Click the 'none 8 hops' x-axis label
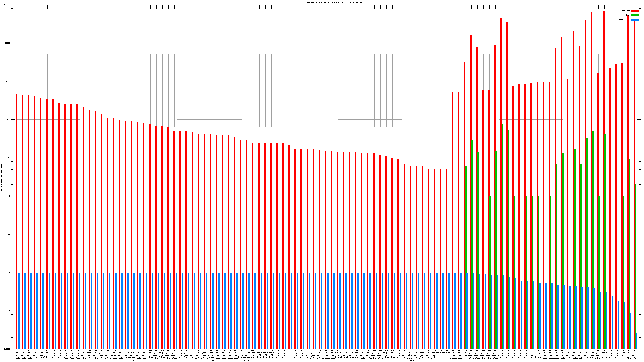644x362 pixels. (x=290, y=351)
